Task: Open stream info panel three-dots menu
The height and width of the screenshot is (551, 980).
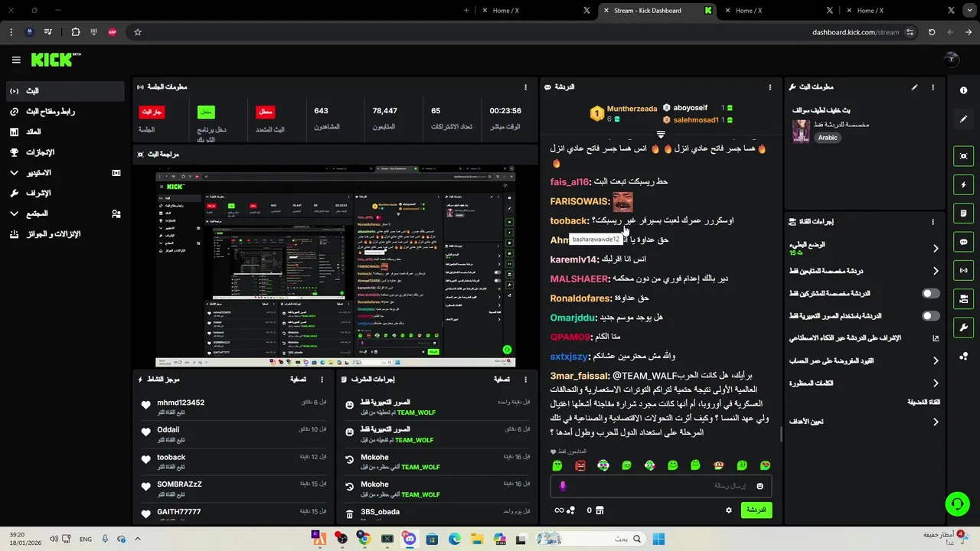Action: coord(933,87)
